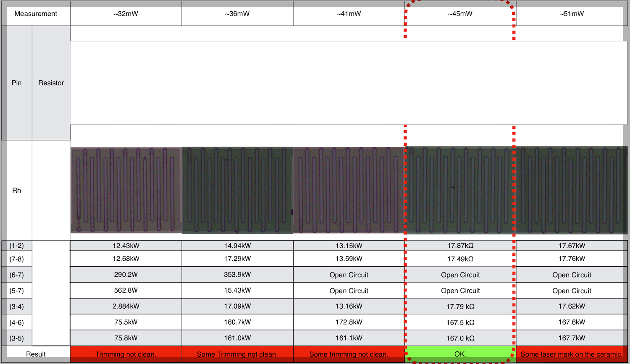
Task: Click the 290.2W measurement cell
Action: [x=126, y=275]
